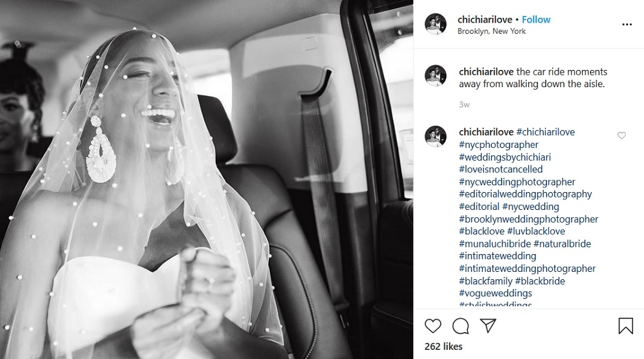Click the bride photo in the post
This screenshot has width=644, height=359.
[207, 179]
